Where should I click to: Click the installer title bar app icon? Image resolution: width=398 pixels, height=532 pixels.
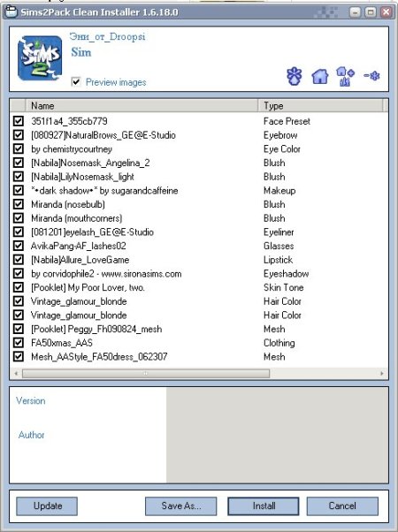11,12
